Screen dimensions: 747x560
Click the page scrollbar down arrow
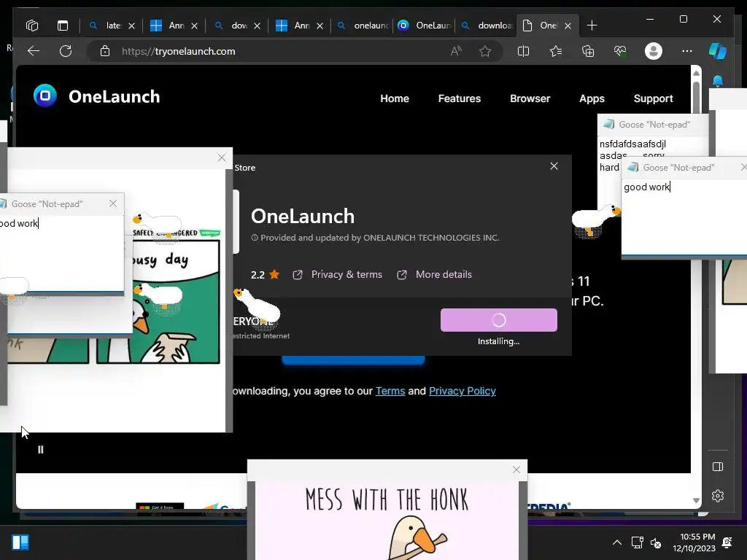(696, 500)
